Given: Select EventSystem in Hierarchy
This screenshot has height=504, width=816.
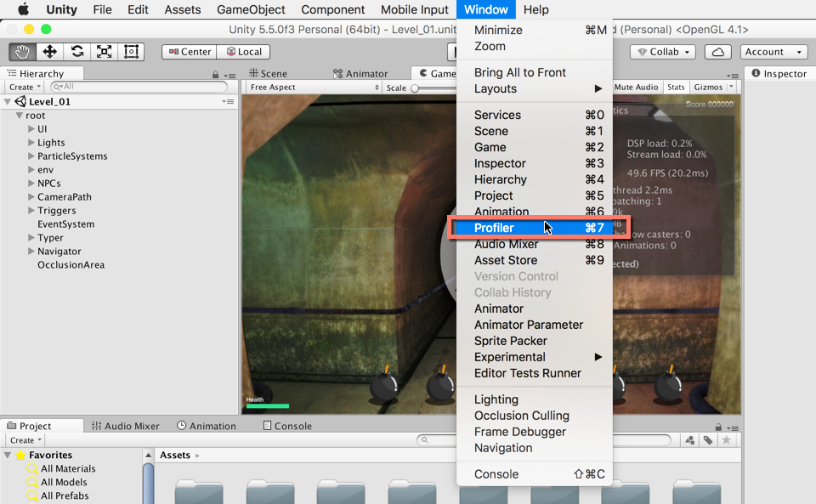Looking at the screenshot, I should coord(65,224).
